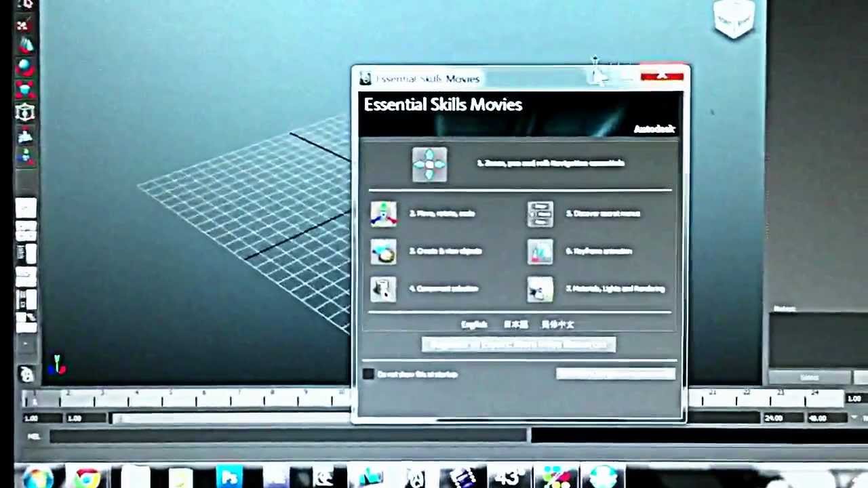Tick the 'Do not show this at startup' checkbox
This screenshot has height=488, width=868.
(368, 374)
